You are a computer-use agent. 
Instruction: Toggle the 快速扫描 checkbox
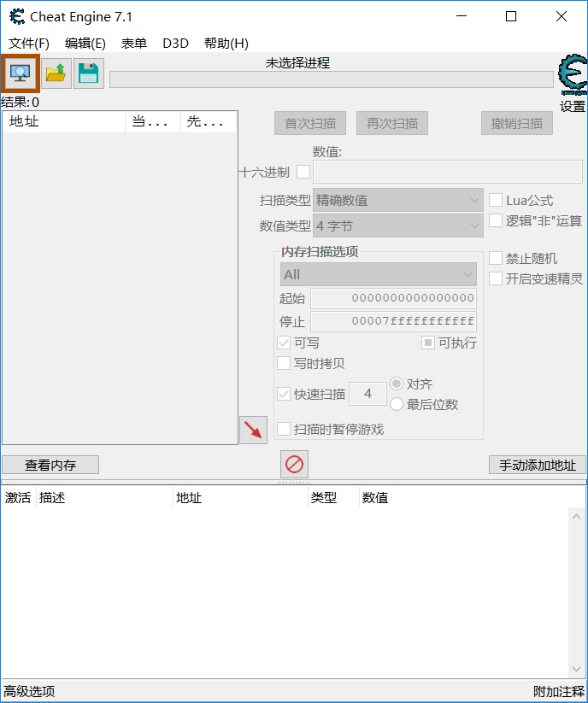[x=284, y=394]
